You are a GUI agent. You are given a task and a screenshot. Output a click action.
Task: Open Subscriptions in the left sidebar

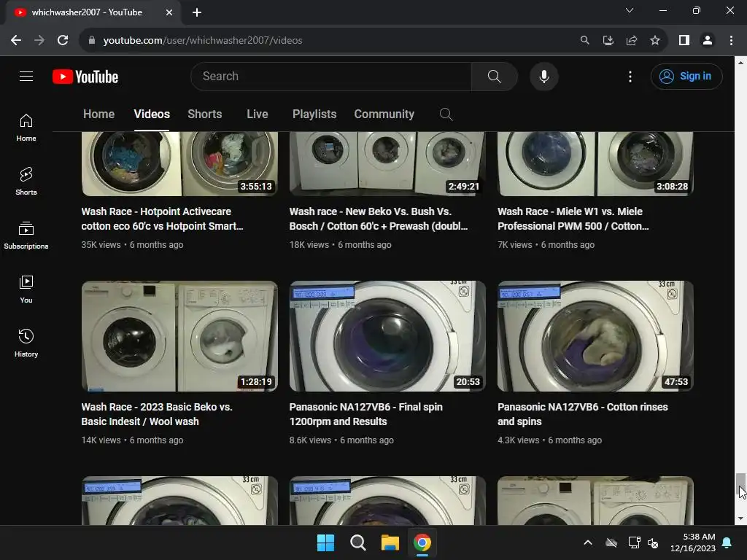click(26, 236)
